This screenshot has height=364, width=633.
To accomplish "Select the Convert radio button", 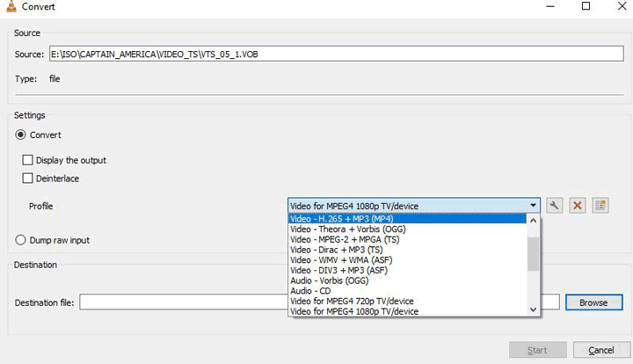I will (20, 135).
